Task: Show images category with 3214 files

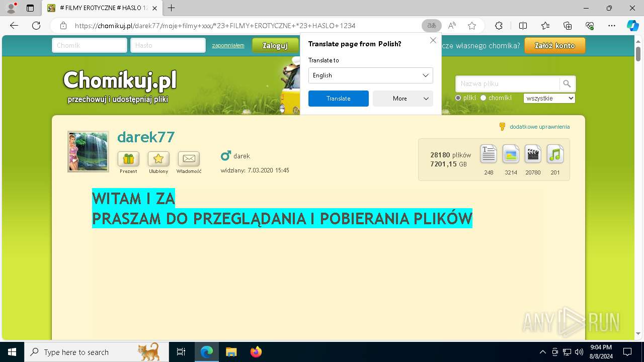Action: 511,154
